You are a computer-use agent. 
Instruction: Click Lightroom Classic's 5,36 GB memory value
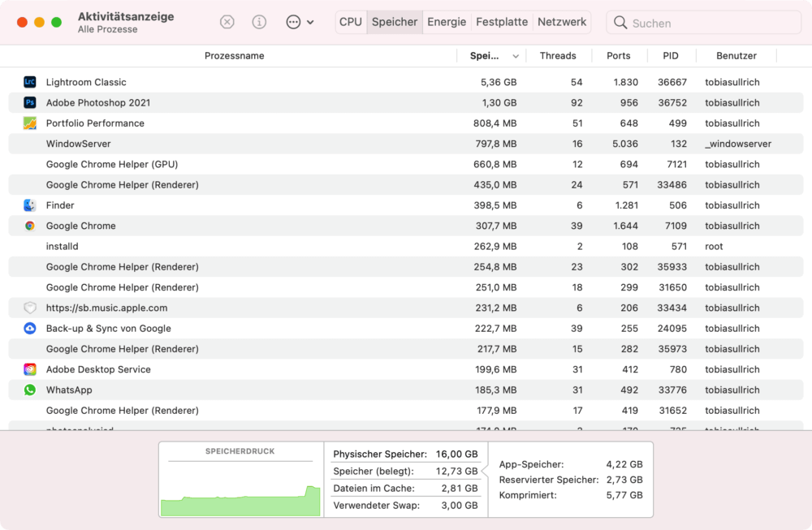499,82
